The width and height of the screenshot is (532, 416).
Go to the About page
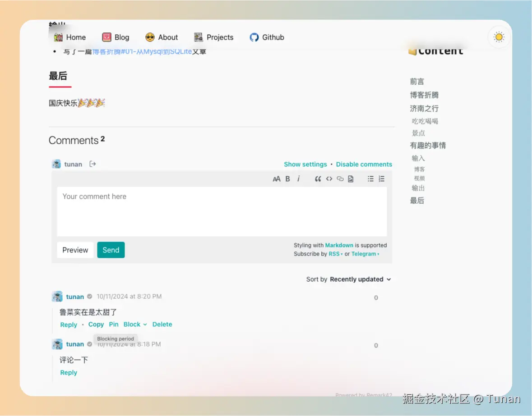[162, 37]
